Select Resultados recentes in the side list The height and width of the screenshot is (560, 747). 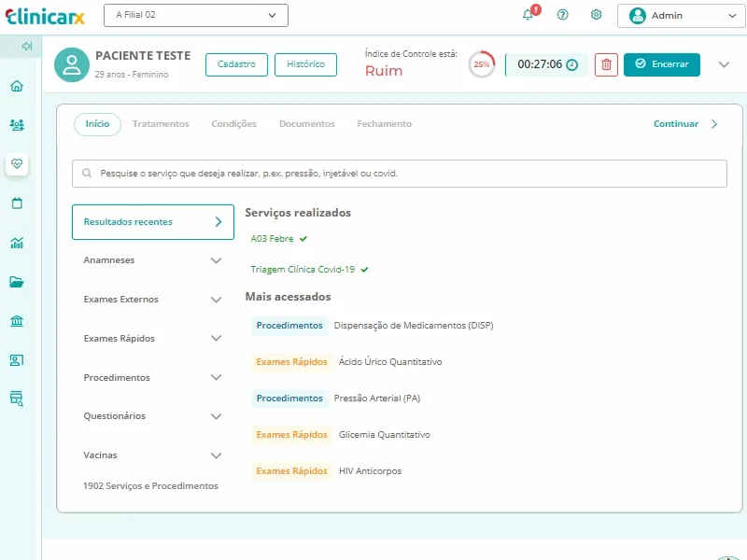(153, 222)
